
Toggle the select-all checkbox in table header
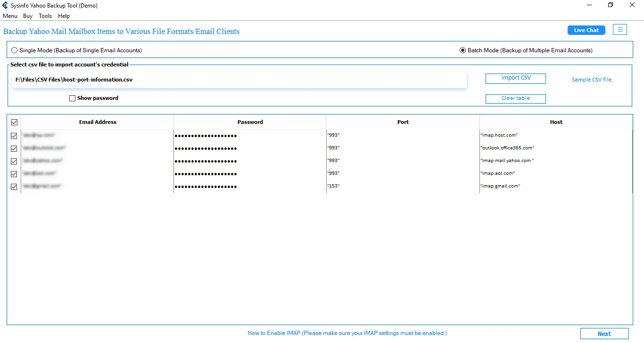(x=14, y=122)
